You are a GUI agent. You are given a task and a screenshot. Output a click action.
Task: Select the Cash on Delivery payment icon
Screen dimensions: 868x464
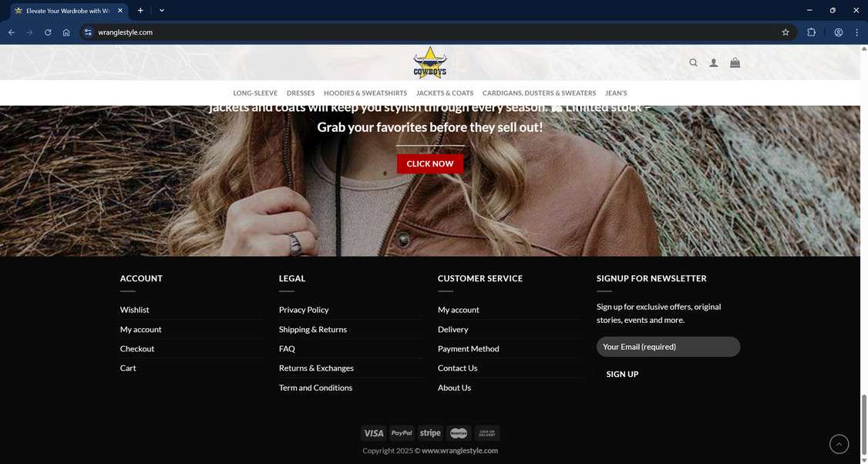pos(486,432)
